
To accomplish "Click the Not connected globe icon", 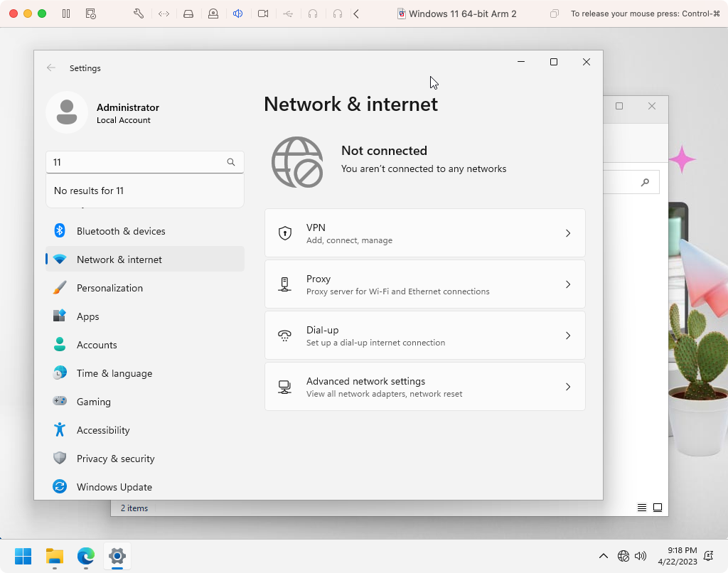I will 297,162.
